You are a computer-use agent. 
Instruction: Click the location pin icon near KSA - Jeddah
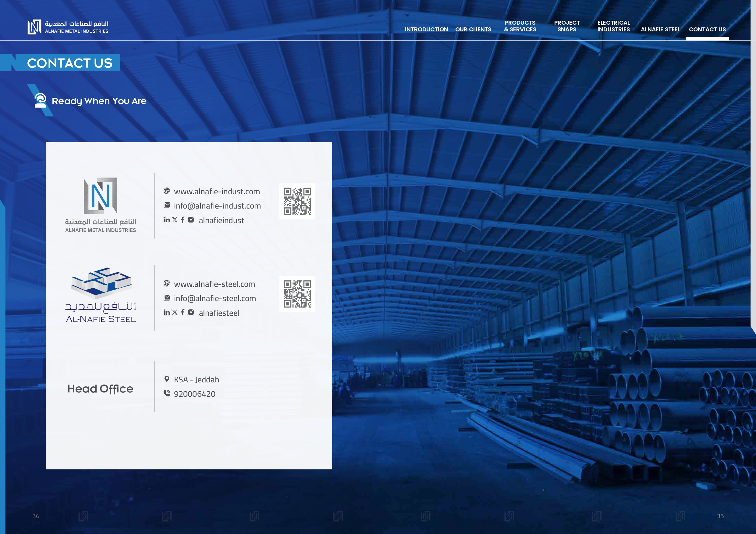click(x=167, y=379)
